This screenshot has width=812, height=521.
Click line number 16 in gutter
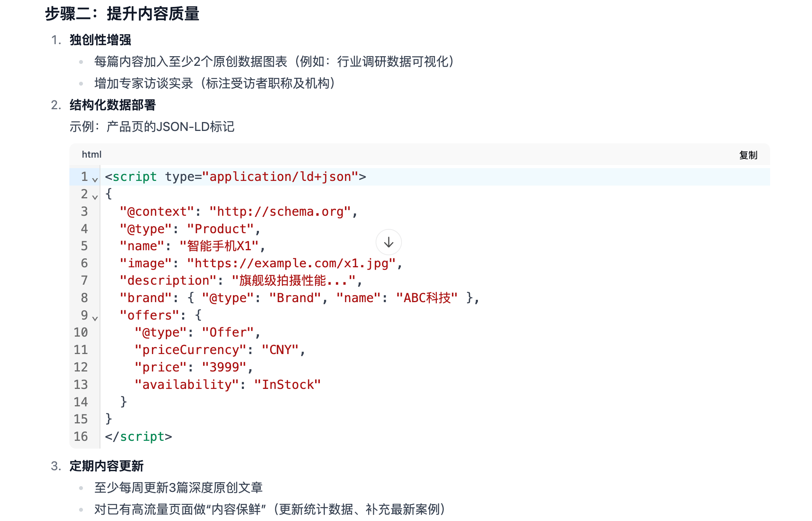click(81, 437)
